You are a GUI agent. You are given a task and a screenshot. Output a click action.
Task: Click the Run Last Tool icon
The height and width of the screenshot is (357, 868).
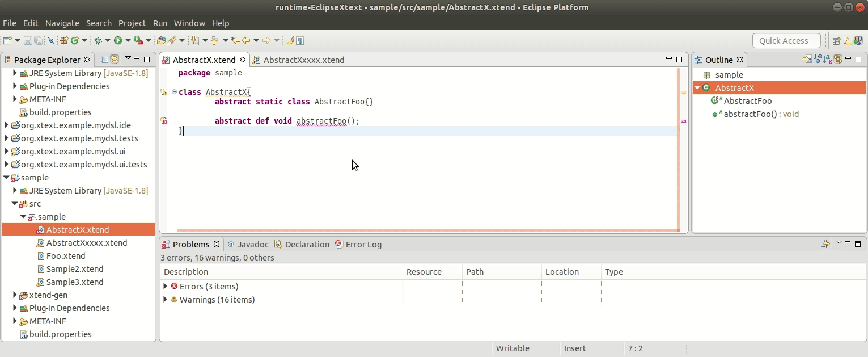(138, 40)
